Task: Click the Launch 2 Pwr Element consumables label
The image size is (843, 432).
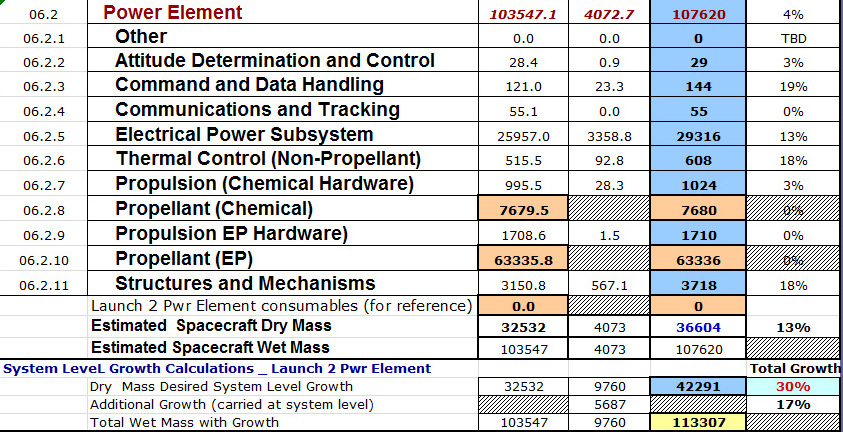Action: click(x=282, y=306)
